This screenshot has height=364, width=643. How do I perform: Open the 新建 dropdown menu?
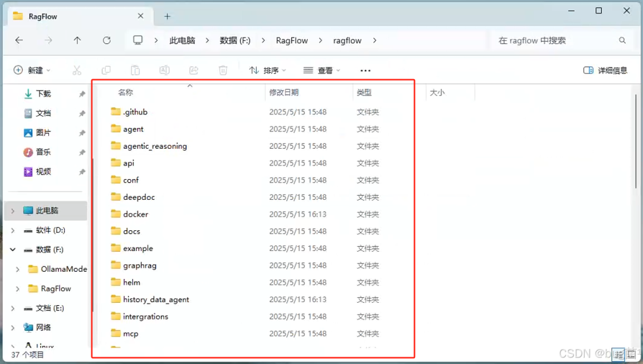tap(32, 70)
